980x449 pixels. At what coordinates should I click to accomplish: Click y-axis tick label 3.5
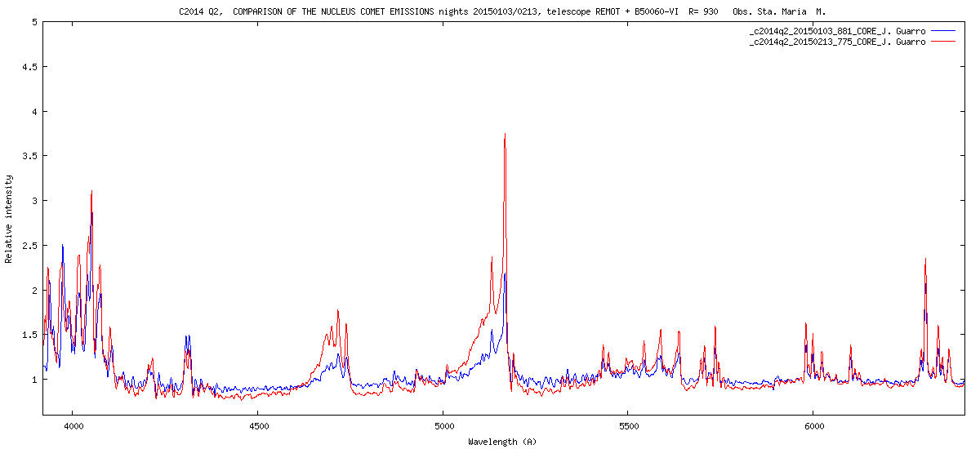[x=29, y=156]
